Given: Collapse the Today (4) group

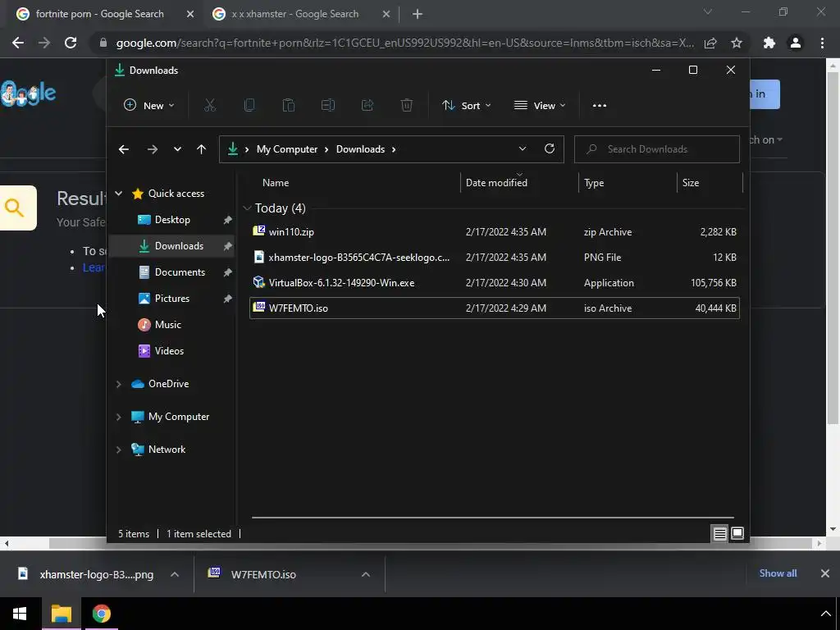Looking at the screenshot, I should click(247, 208).
